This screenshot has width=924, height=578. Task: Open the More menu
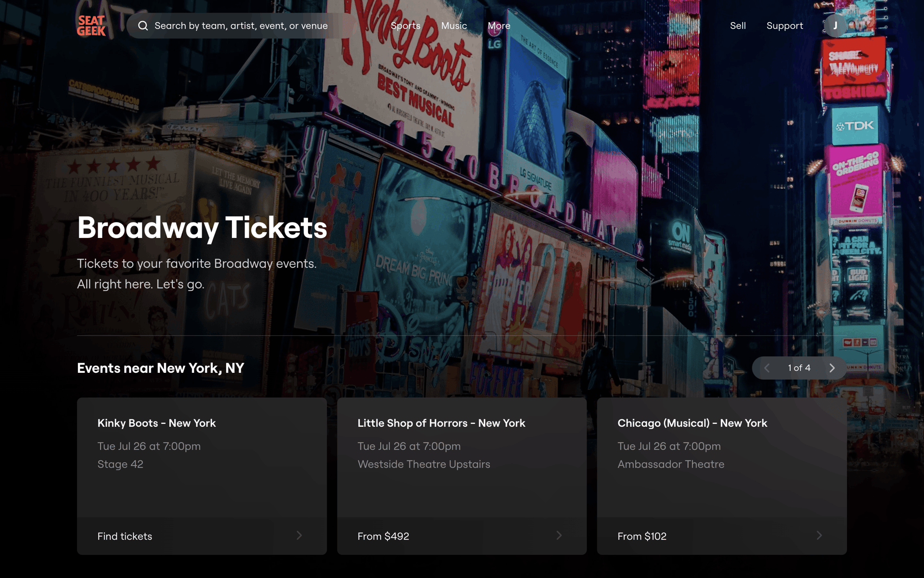pyautogui.click(x=499, y=26)
